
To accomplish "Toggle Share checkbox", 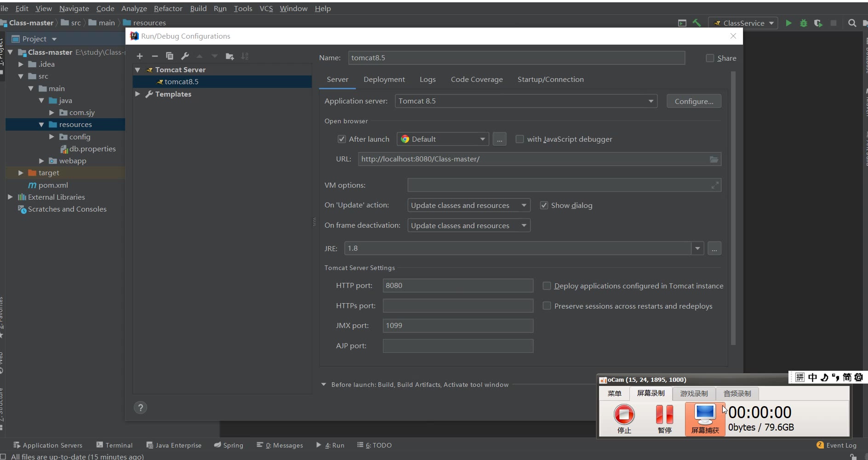I will pos(710,58).
